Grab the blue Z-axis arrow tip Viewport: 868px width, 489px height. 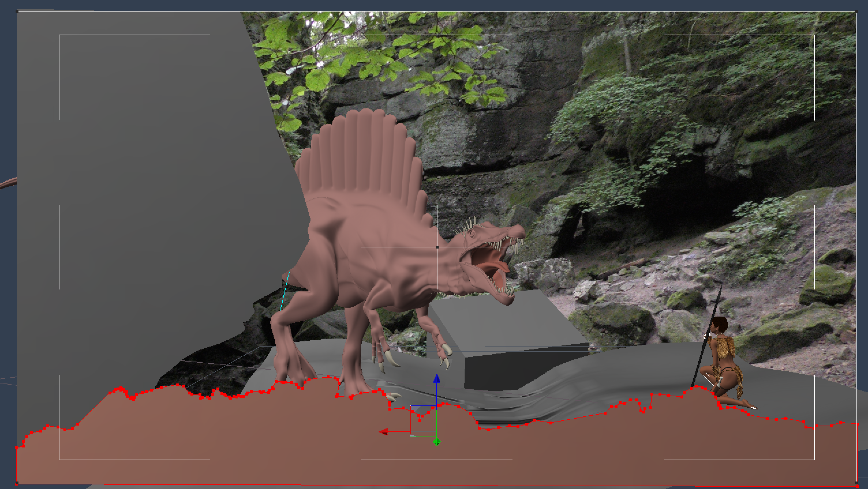pyautogui.click(x=437, y=379)
